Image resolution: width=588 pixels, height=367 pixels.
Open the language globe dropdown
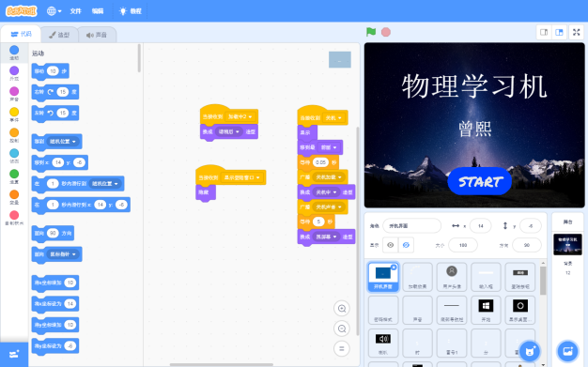pos(54,11)
